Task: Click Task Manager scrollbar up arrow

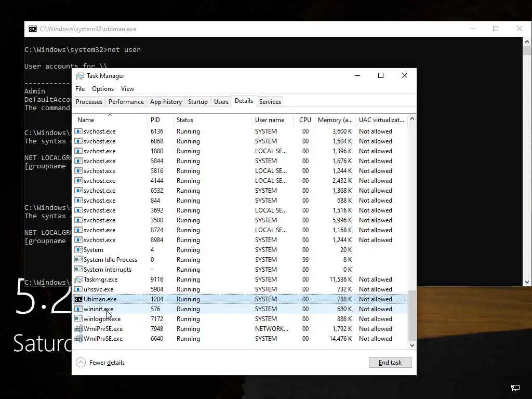Action: pyautogui.click(x=412, y=119)
